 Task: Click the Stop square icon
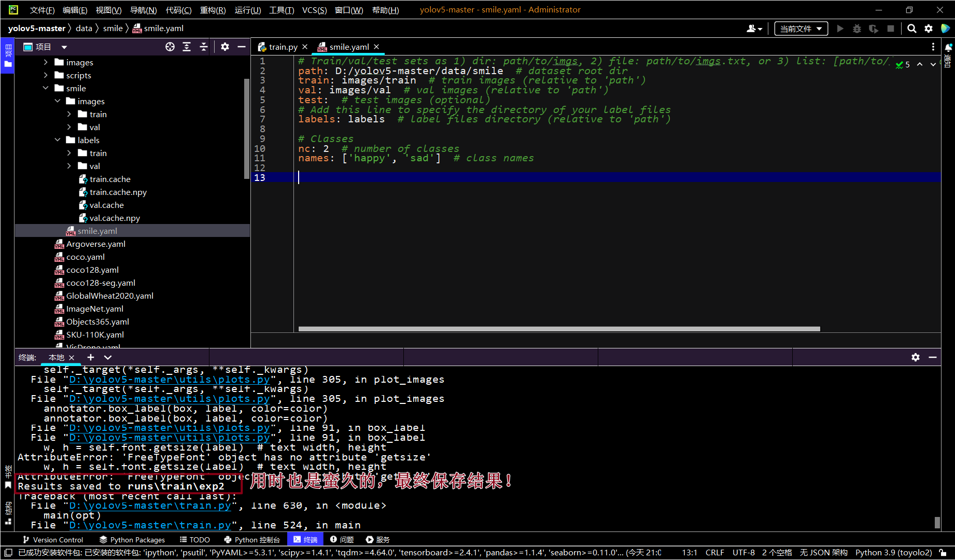click(891, 29)
